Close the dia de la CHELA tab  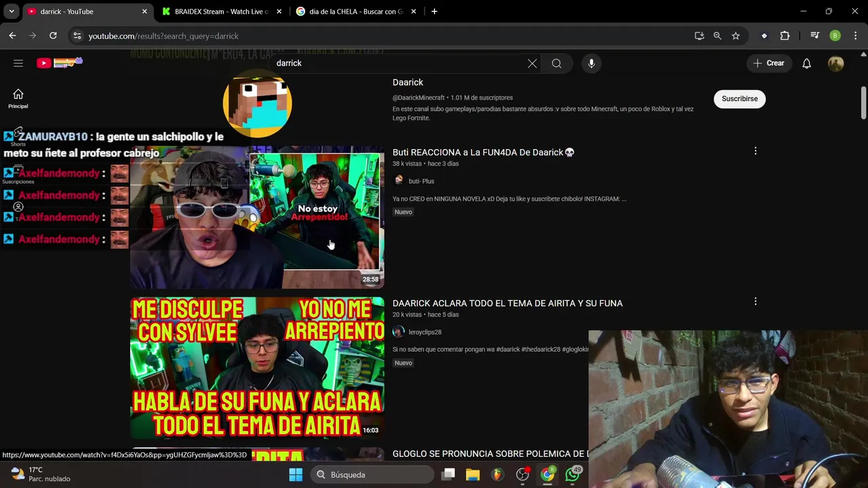click(x=414, y=12)
